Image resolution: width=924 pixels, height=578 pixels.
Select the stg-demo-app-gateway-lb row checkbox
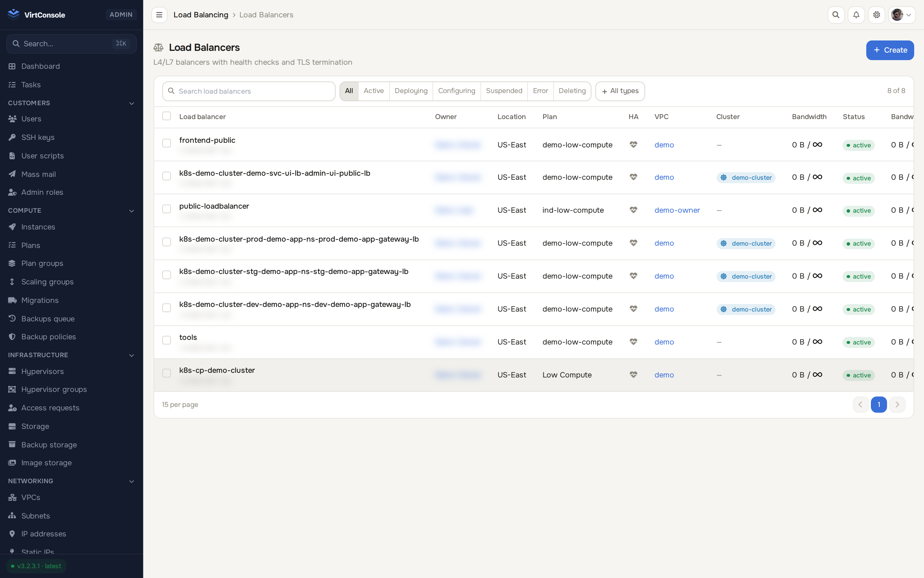167,275
